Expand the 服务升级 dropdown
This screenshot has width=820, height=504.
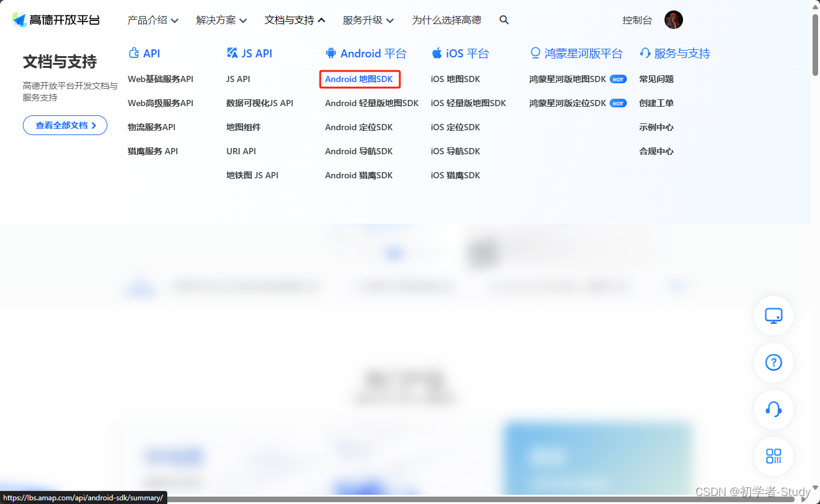pos(368,20)
